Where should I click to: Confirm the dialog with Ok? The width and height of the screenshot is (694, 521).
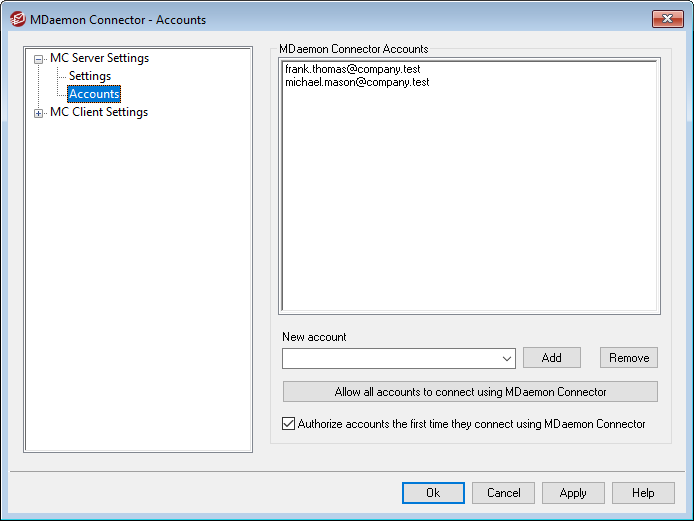pyautogui.click(x=433, y=493)
